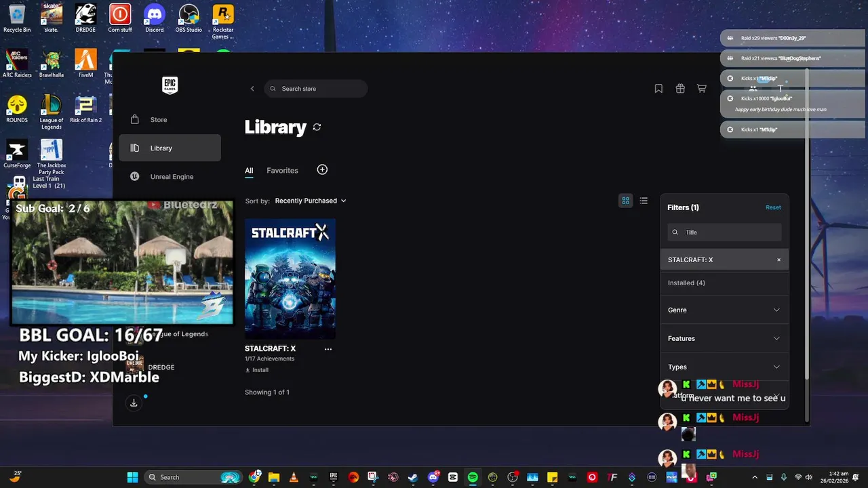Open the STALCRAFT: X game cover
868x488 pixels.
[290, 279]
